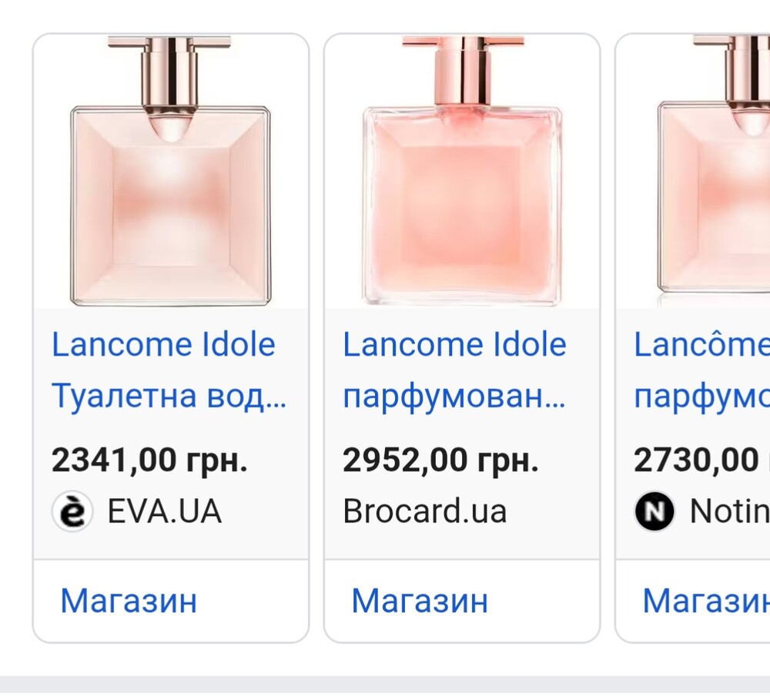Screen dimensions: 770x700
Task: Open Магазин link in the Notino card
Action: click(706, 601)
